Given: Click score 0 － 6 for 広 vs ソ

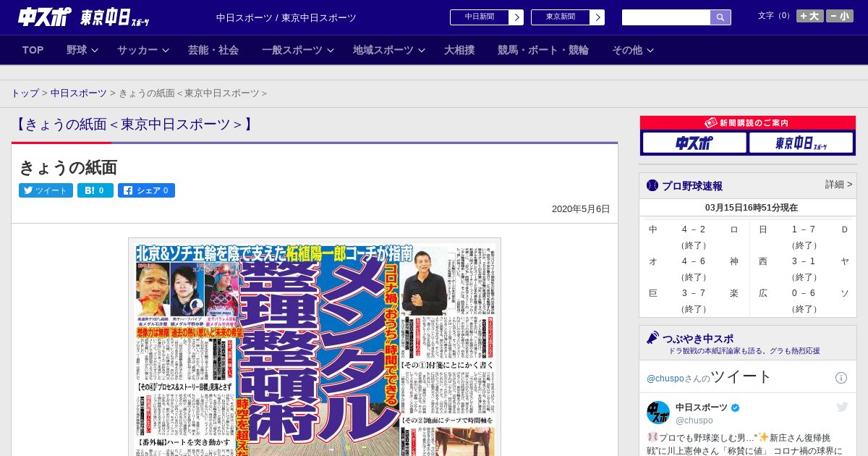Looking at the screenshot, I should (x=804, y=293).
